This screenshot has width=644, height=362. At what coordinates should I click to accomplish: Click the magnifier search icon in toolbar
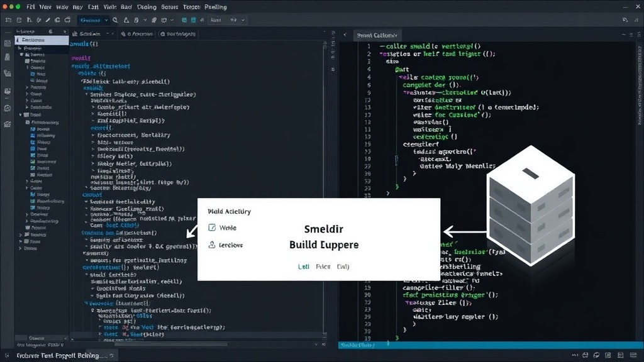[116, 20]
